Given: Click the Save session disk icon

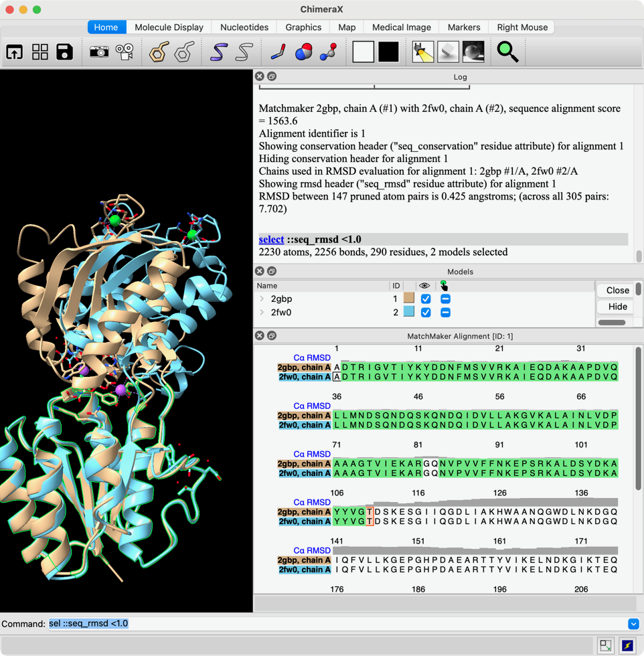Looking at the screenshot, I should pyautogui.click(x=65, y=52).
